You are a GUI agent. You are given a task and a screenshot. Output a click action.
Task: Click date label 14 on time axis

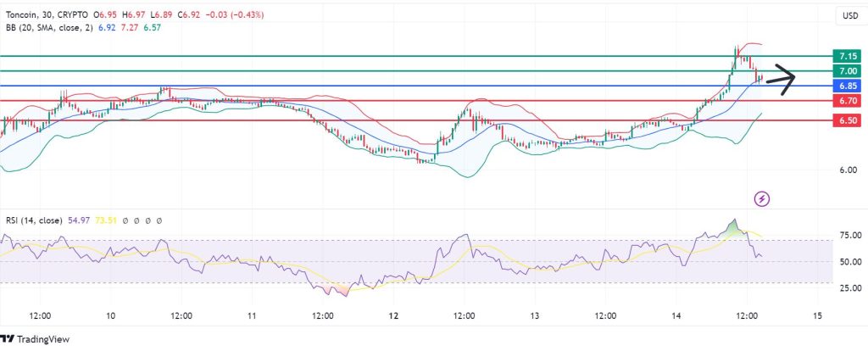676,315
